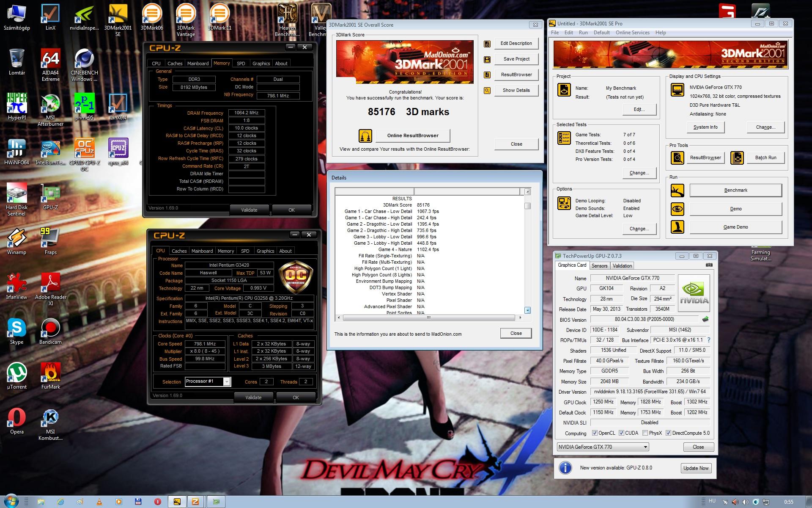Expand the Processor #1 selection dropdown
Screen dimensions: 812x508
click(x=227, y=382)
